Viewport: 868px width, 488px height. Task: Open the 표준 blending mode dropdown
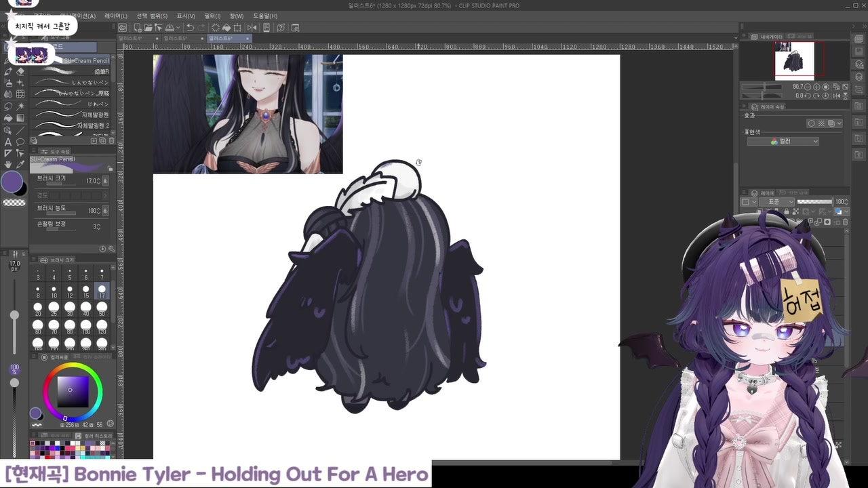776,202
